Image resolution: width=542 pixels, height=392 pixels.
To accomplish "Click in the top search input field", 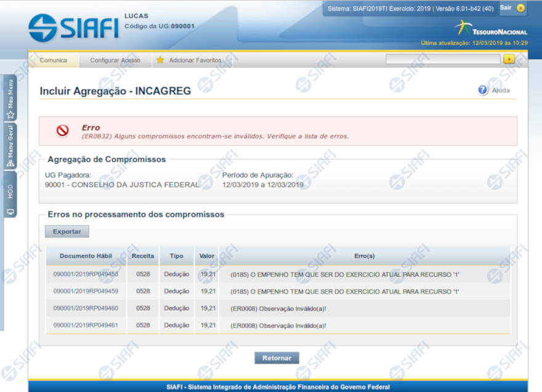I will point(443,59).
